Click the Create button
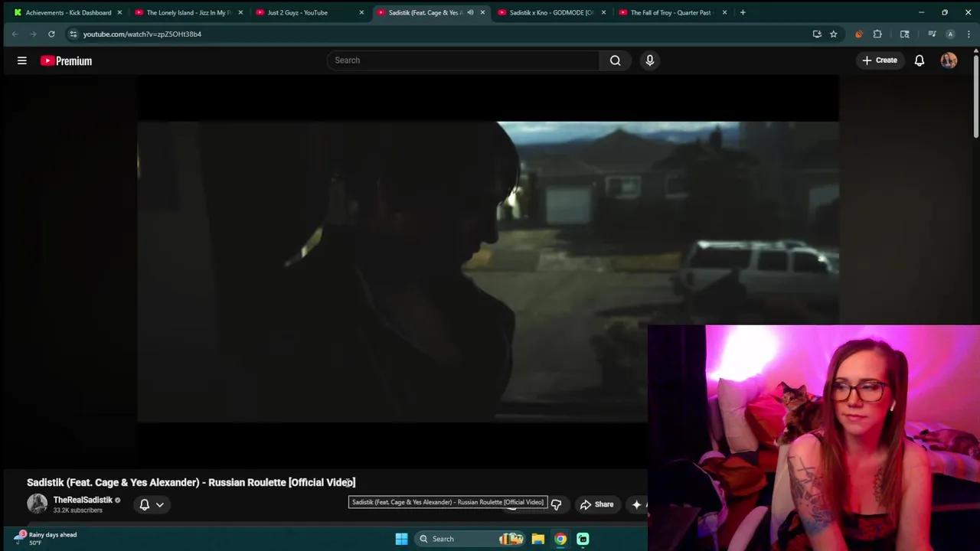This screenshot has height=551, width=980. 880,60
